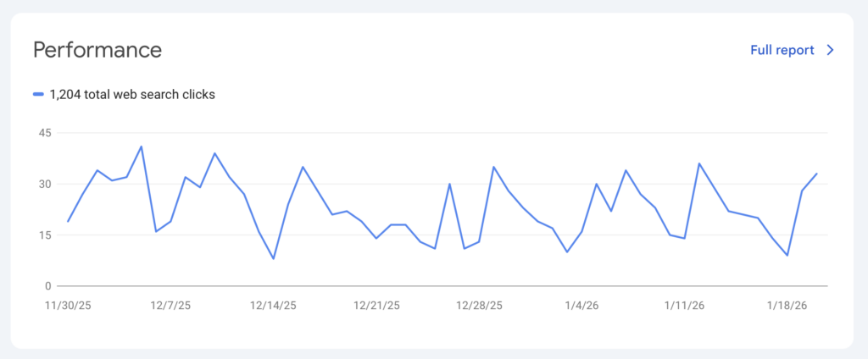Click the blue web search clicks legend swatch
Viewport: 868px width, 359px height.
click(x=38, y=95)
